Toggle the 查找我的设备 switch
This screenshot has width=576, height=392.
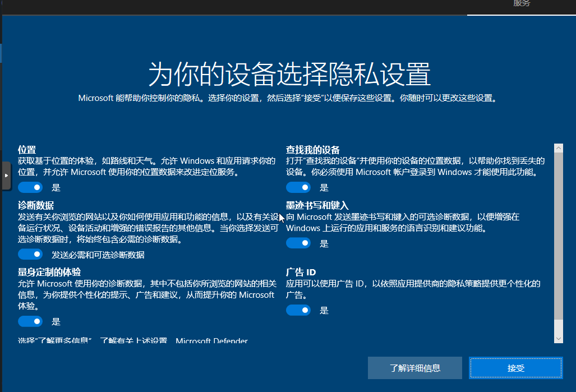click(x=298, y=187)
